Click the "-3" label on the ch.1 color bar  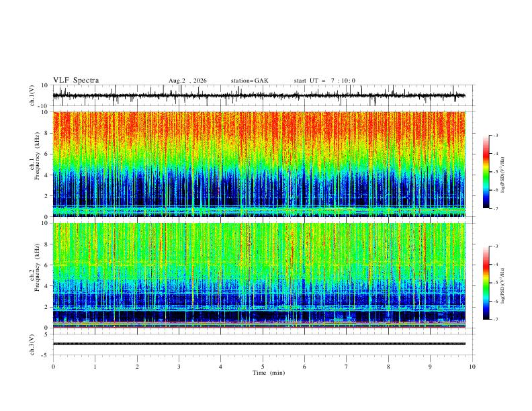pyautogui.click(x=495, y=135)
